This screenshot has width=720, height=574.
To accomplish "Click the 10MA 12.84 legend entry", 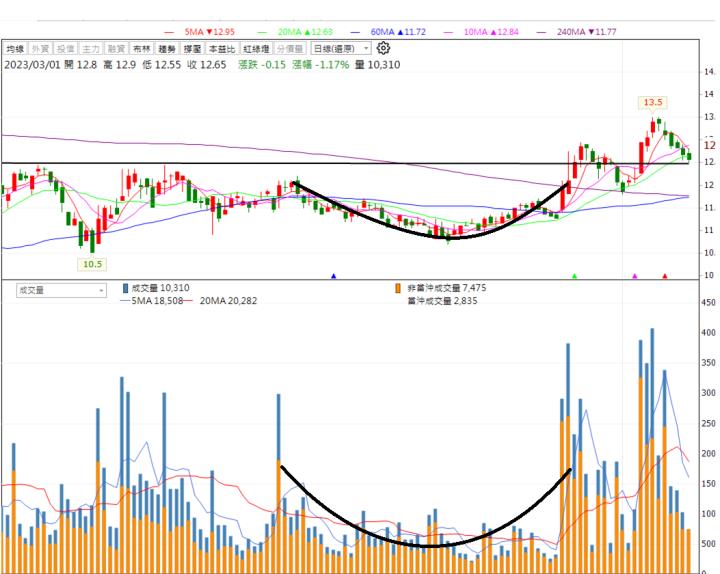I will tap(481, 32).
